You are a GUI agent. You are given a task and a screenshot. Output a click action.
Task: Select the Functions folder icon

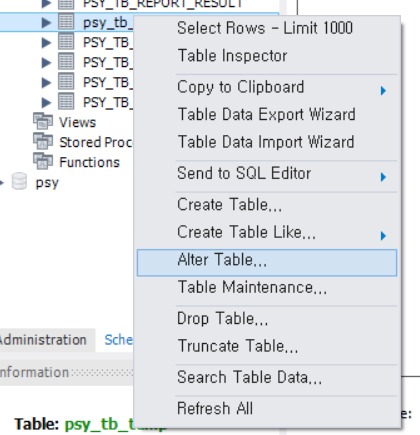[x=43, y=162]
